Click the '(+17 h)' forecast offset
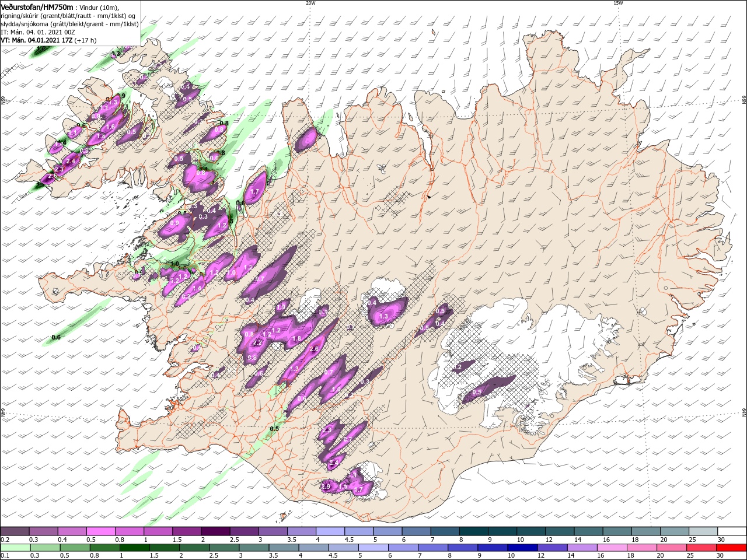The height and width of the screenshot is (560, 747). [85, 40]
